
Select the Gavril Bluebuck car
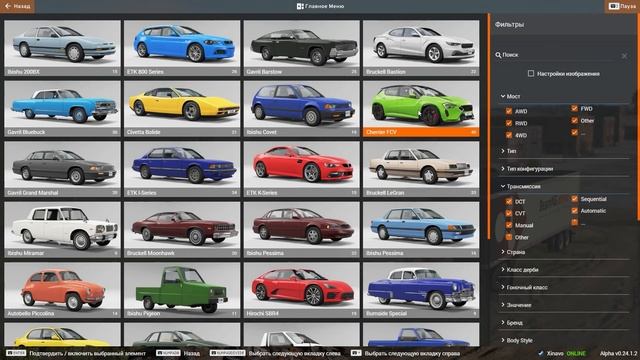click(62, 109)
